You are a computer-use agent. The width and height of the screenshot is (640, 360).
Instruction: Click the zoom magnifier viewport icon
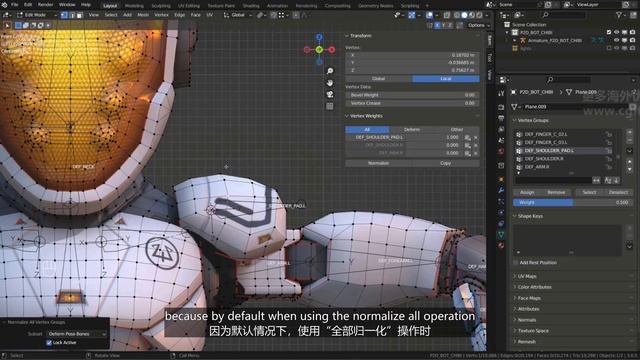330,71
